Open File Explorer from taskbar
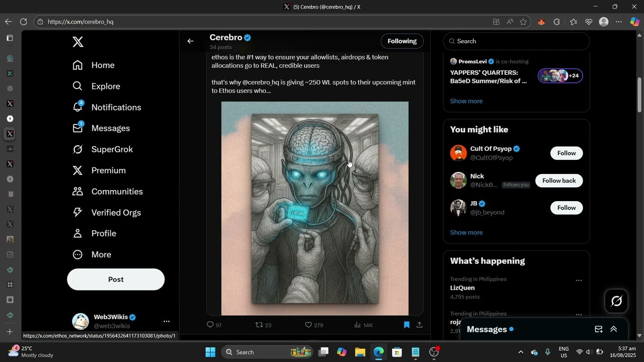The height and width of the screenshot is (362, 644). click(x=360, y=352)
